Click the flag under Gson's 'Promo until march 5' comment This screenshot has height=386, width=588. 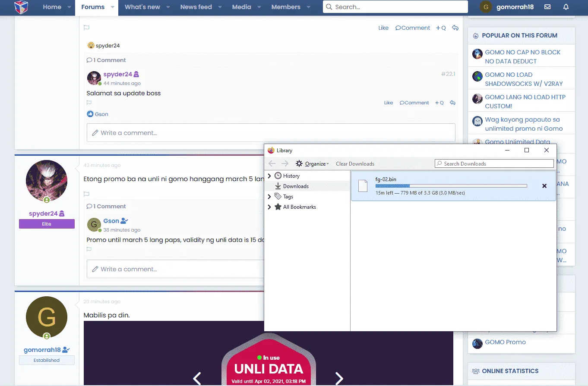(89, 249)
